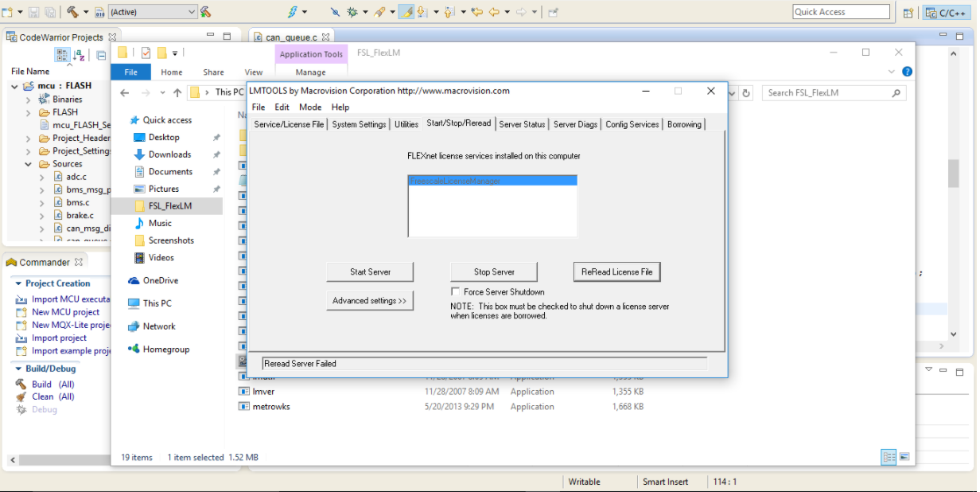Screen dimensions: 980x492
Task: Click the highlighted marker toggle icon in toolbar
Action: coord(406,12)
